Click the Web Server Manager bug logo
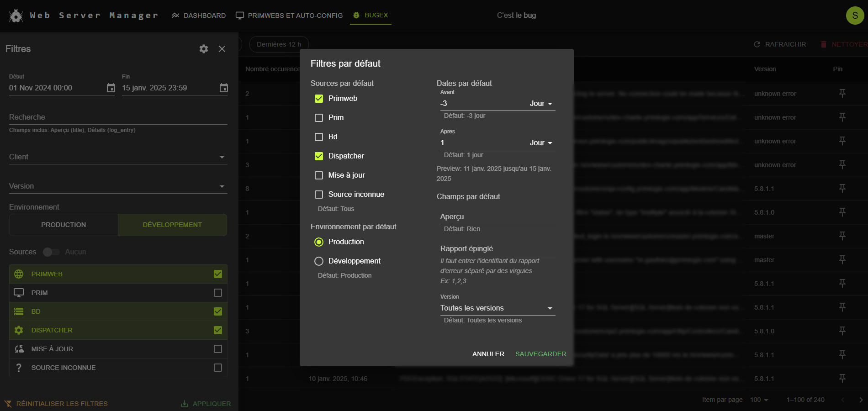868x411 pixels. point(16,16)
